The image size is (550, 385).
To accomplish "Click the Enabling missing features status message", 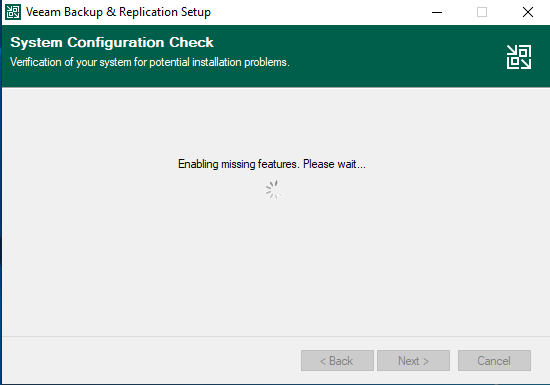I will tap(272, 164).
